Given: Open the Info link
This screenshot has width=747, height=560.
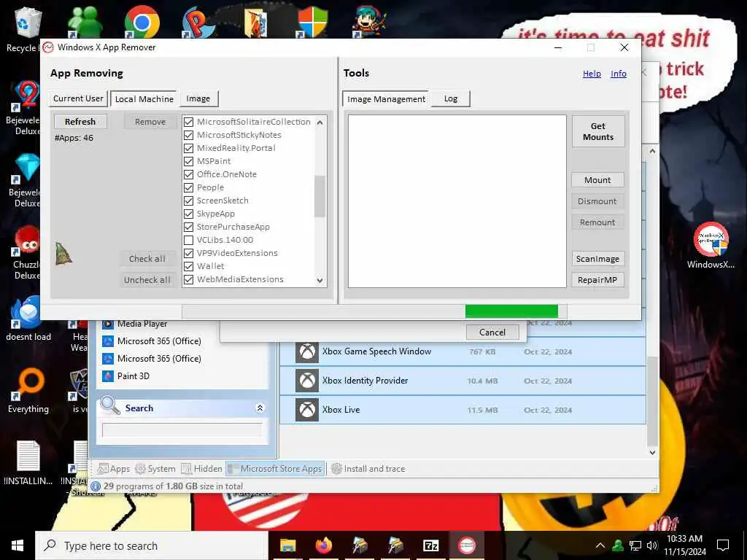Looking at the screenshot, I should point(619,74).
